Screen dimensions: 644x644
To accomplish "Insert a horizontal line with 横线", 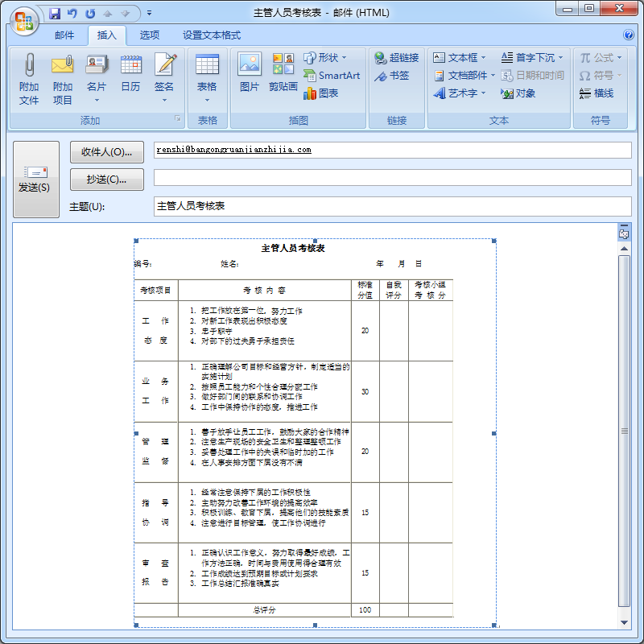I will point(597,93).
